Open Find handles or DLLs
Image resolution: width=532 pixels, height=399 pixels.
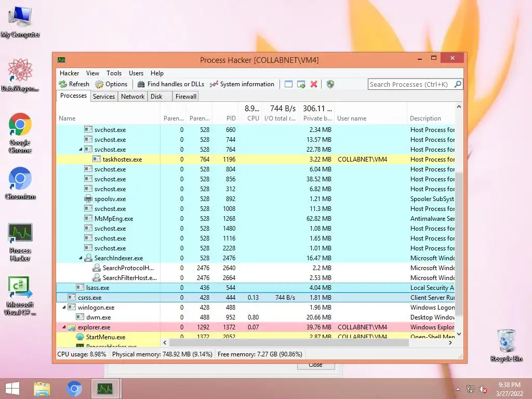coord(171,84)
